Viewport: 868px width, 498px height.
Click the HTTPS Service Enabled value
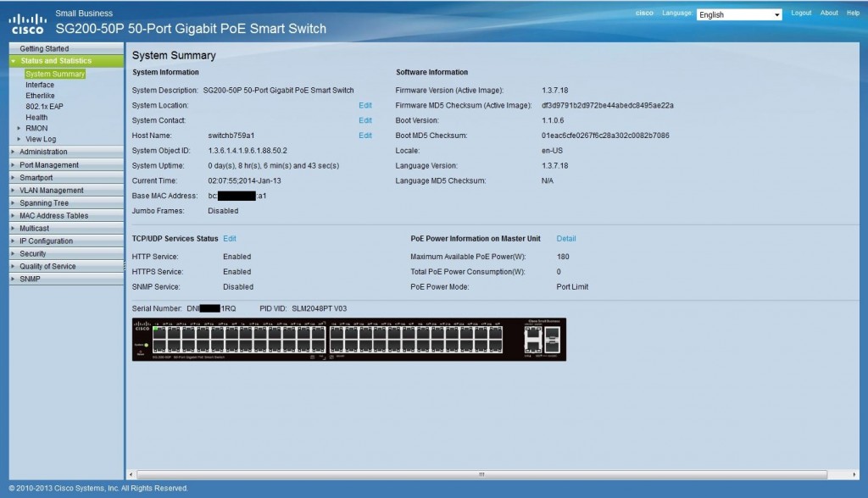[237, 272]
